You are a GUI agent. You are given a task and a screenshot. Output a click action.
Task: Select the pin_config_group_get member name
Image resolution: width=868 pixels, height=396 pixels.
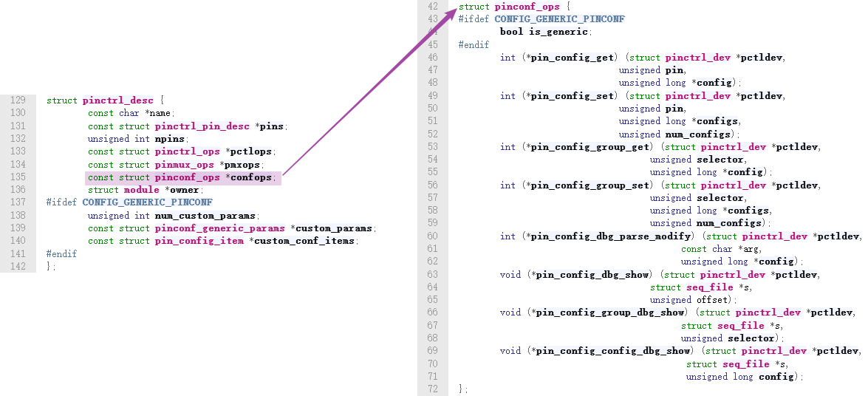coord(584,147)
